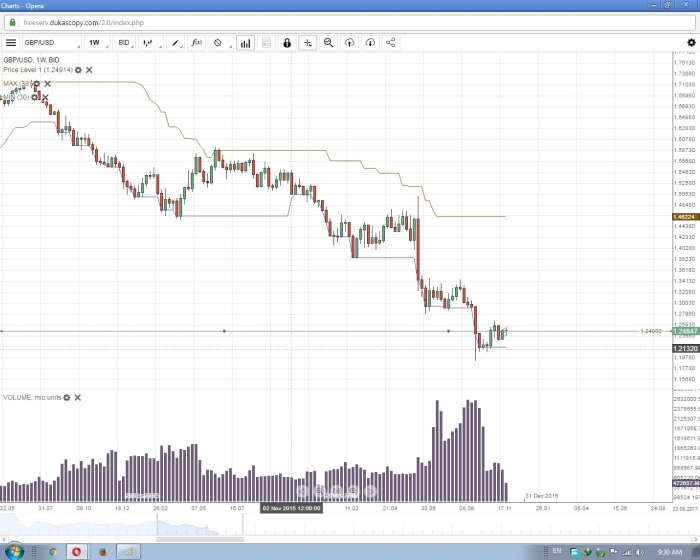Click the scroll-right chart overlay arrow
The image size is (700, 560).
(371, 491)
